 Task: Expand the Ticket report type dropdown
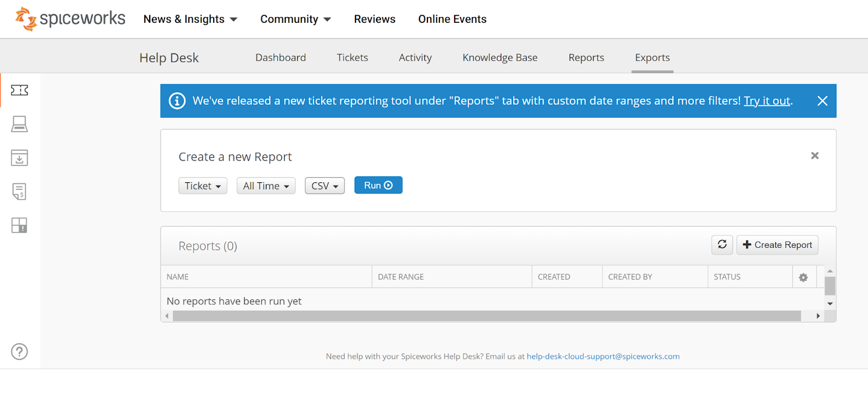[203, 185]
